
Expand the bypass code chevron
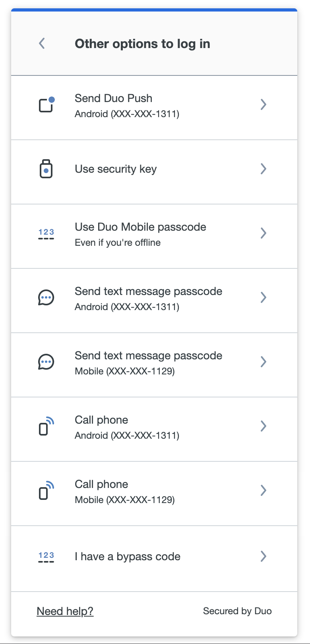(263, 556)
